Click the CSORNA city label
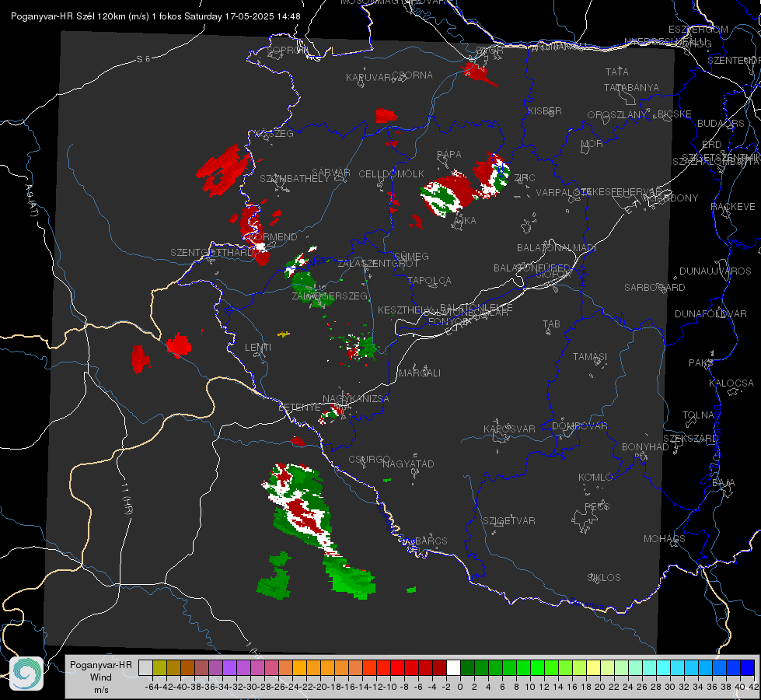Screen dimensions: 761x700 412,75
